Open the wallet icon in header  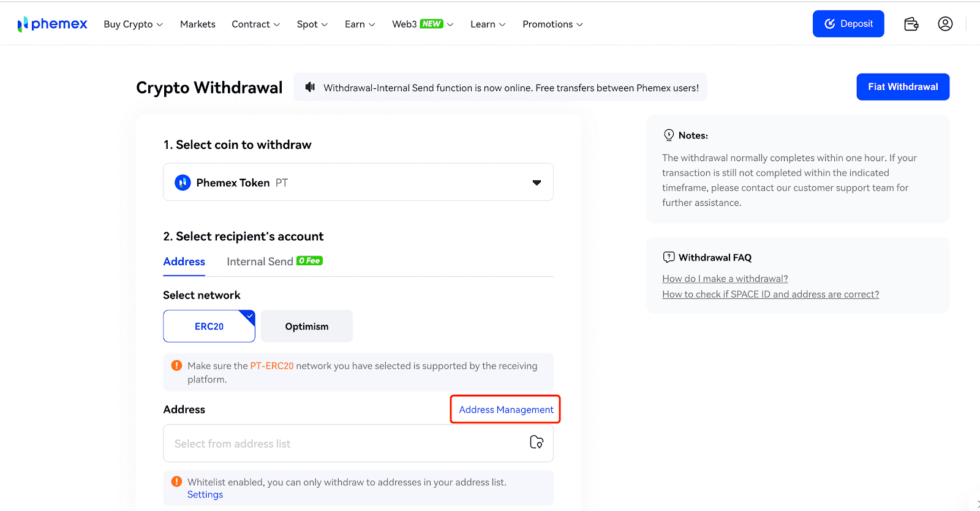pyautogui.click(x=911, y=24)
